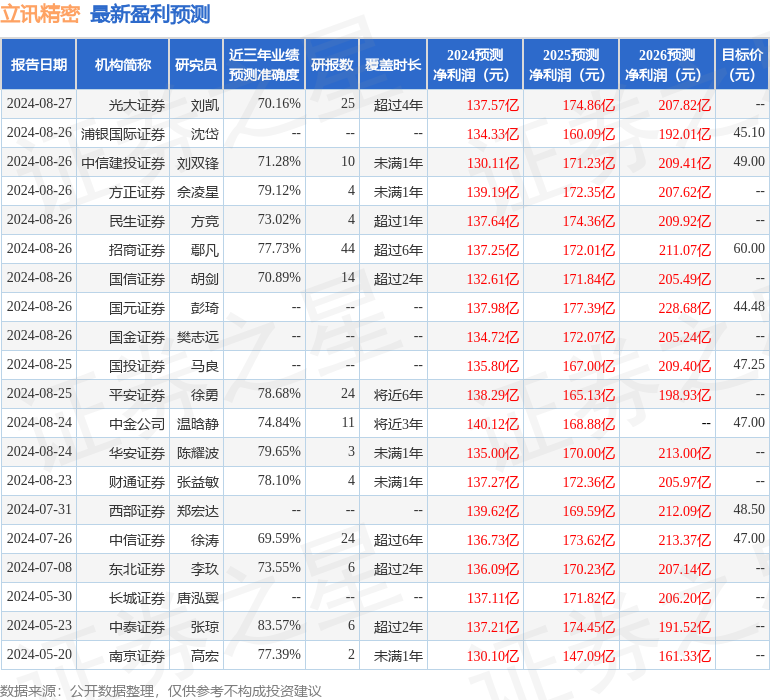Click researcher name 郑宏达
770x700 pixels.
click(x=198, y=511)
